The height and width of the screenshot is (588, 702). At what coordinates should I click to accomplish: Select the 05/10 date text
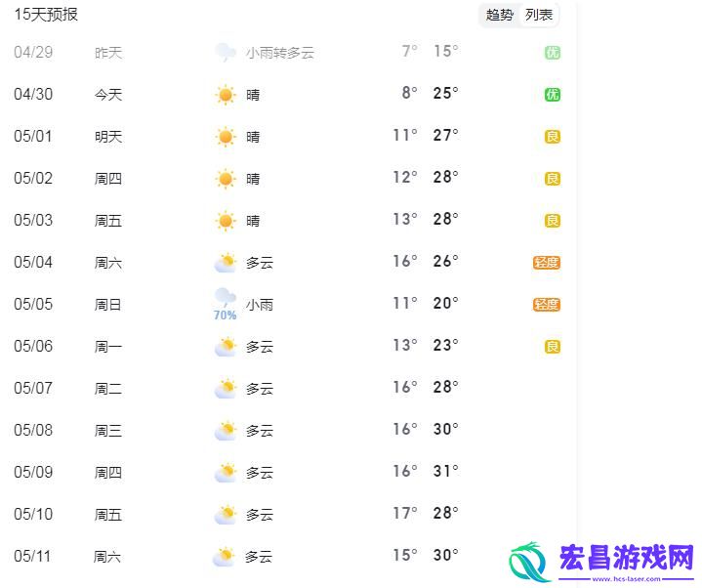pyautogui.click(x=33, y=514)
